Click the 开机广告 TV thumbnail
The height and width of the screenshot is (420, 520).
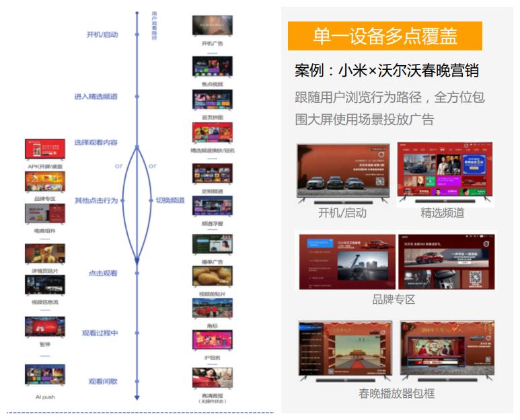tap(213, 25)
